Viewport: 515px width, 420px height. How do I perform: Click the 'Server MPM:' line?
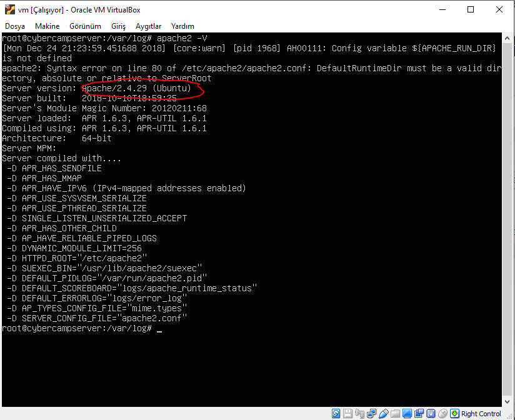point(29,148)
